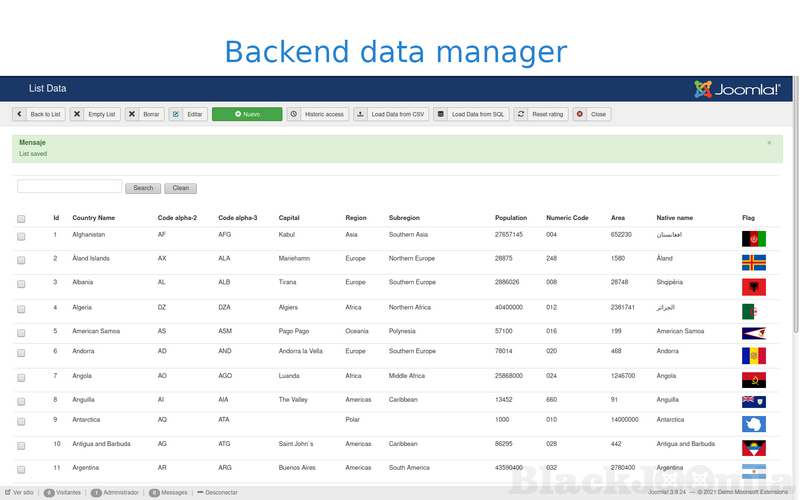Click the Back to List arrow icon
The width and height of the screenshot is (800, 500).
coord(20,114)
